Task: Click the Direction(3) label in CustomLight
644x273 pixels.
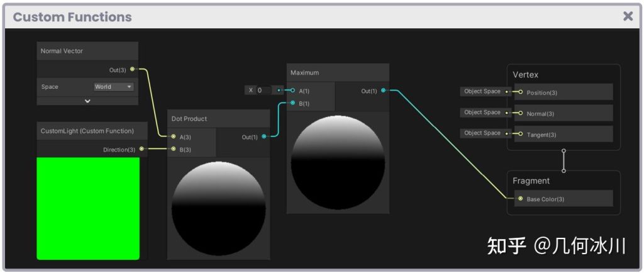Action: click(119, 150)
